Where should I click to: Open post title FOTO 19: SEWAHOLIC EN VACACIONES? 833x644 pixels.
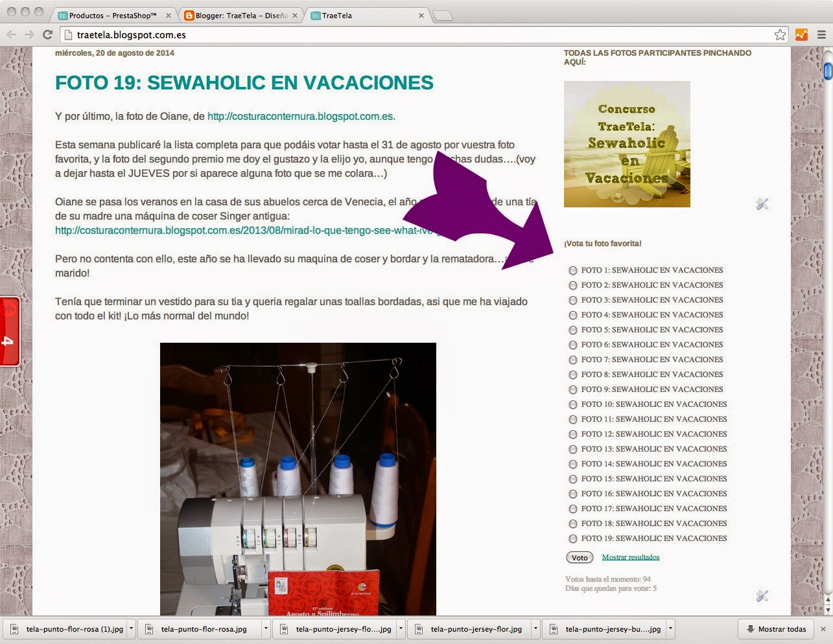click(244, 83)
